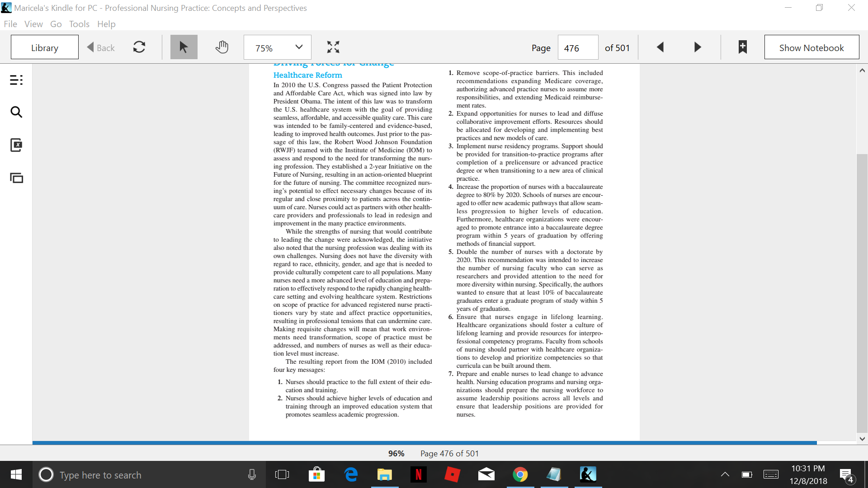Click Show Notebook button
The height and width of the screenshot is (488, 868).
tap(811, 47)
